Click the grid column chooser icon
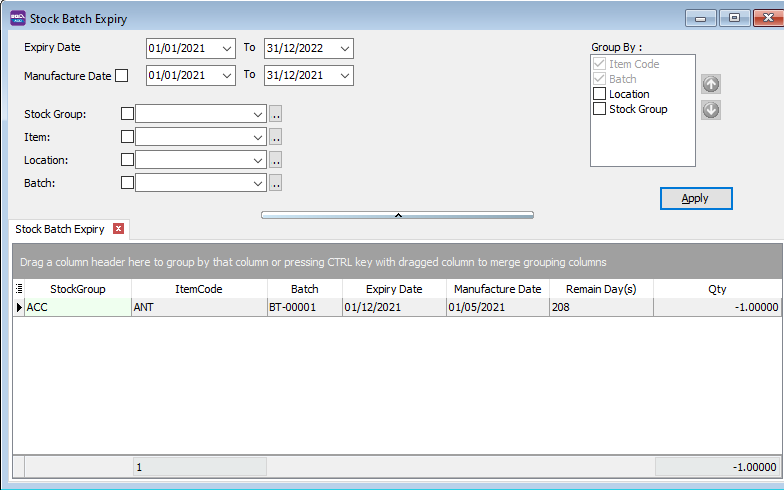Image resolution: width=784 pixels, height=490 pixels. (x=19, y=289)
